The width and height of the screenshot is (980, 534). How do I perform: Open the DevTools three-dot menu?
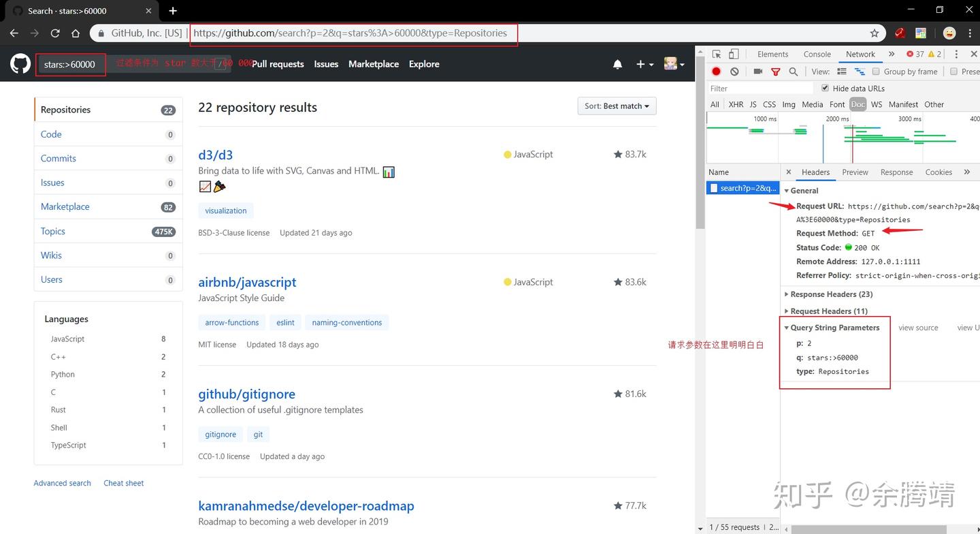point(956,54)
